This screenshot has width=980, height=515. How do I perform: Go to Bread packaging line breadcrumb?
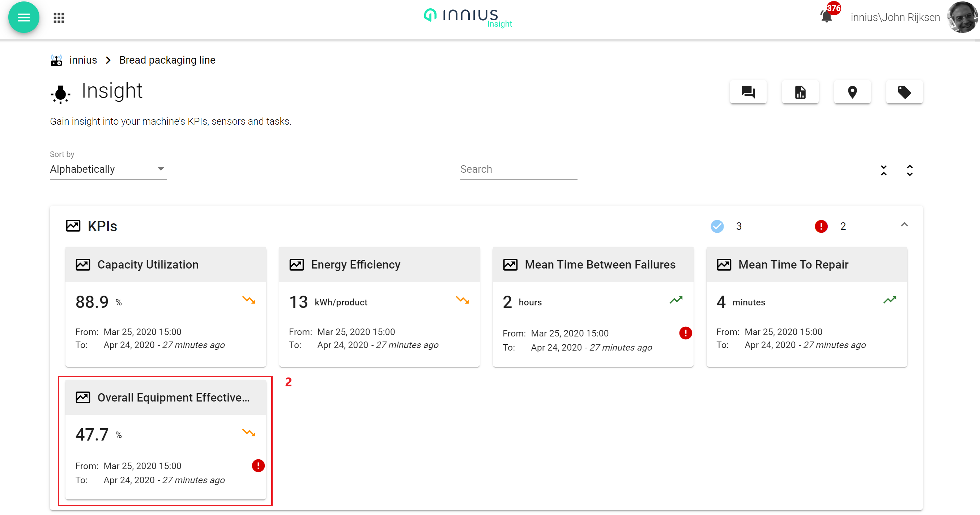point(167,60)
